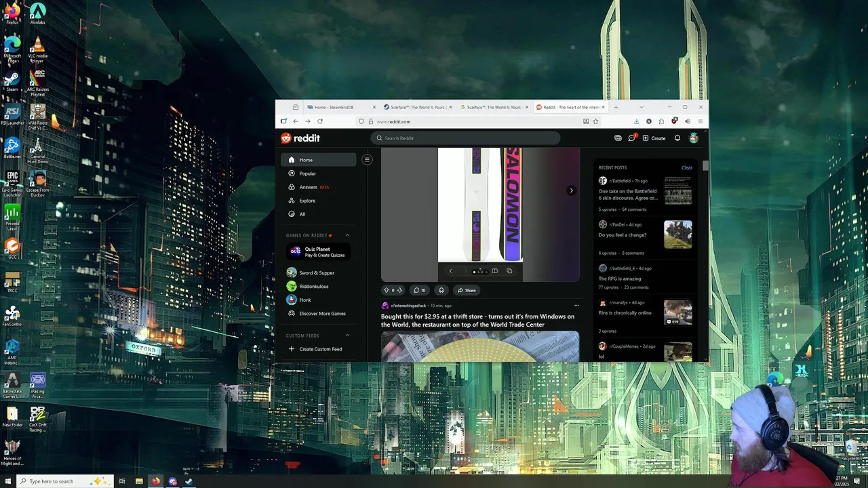
Task: Open Epic Games Launcher shortcut
Action: point(12,183)
